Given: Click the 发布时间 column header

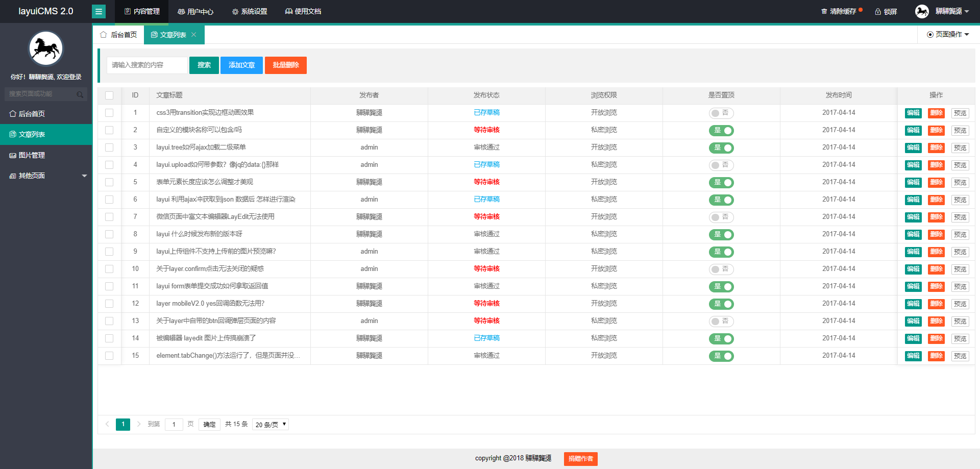Looking at the screenshot, I should click(x=839, y=95).
